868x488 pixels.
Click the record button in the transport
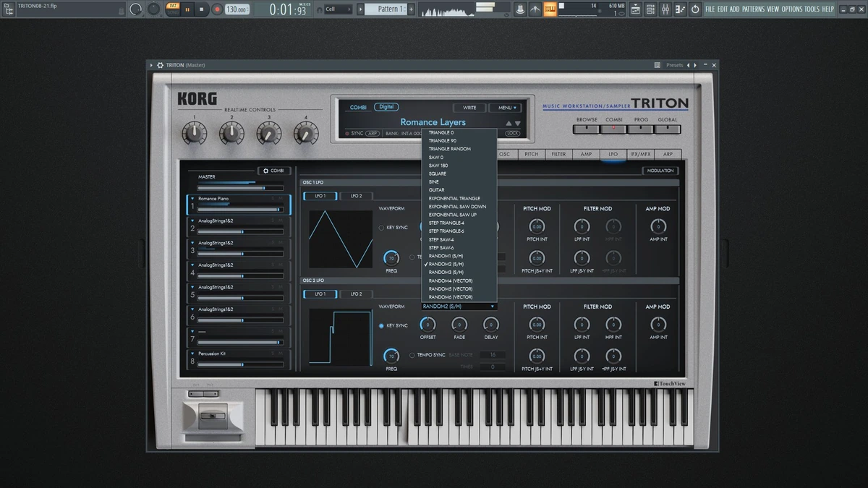click(x=216, y=9)
